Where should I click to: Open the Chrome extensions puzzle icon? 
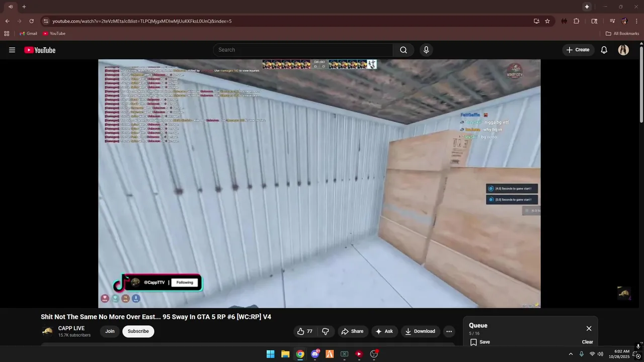[x=577, y=21]
